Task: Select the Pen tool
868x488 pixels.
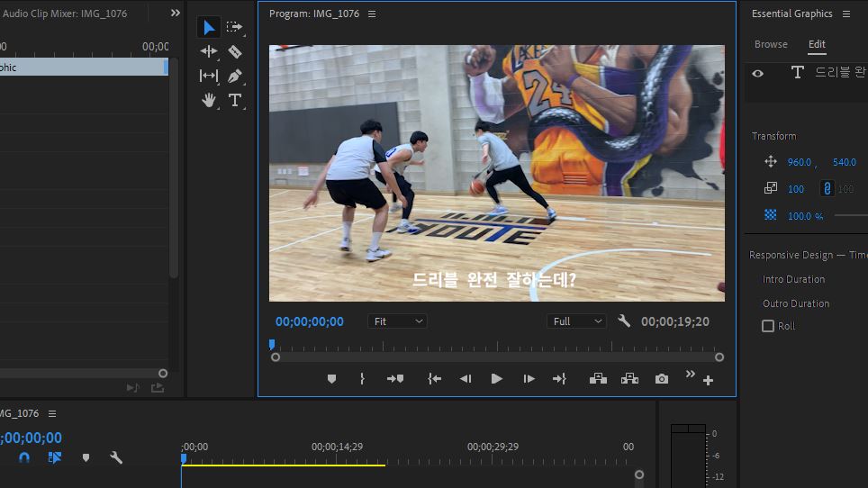Action: click(235, 76)
